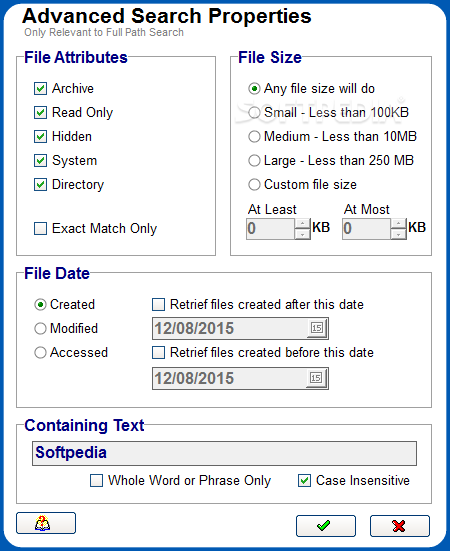Viewport: 450px width, 551px height.
Task: Toggle the System attribute checkbox
Action: point(40,161)
